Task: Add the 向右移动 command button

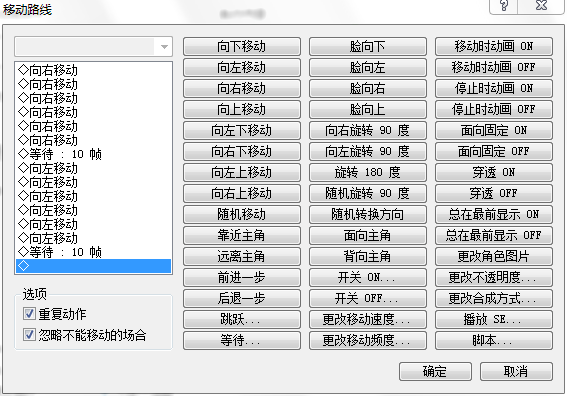Action: coord(242,88)
